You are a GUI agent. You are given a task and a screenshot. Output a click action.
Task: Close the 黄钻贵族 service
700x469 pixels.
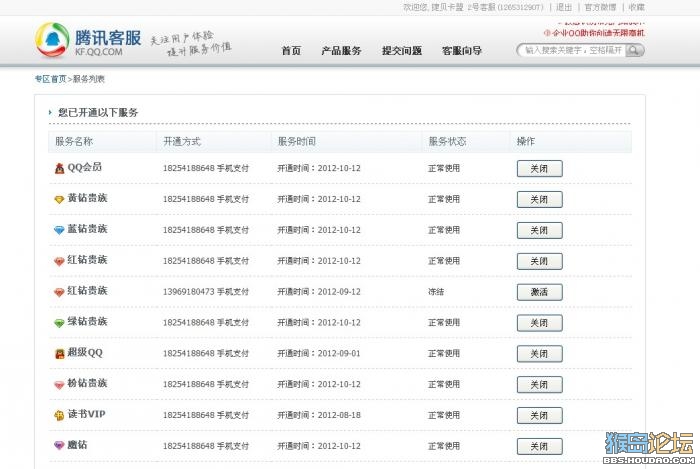tap(539, 199)
